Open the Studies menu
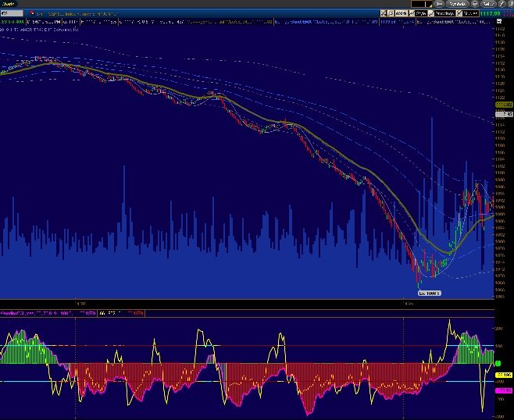Image resolution: width=514 pixels, height=420 pixels. click(471, 13)
